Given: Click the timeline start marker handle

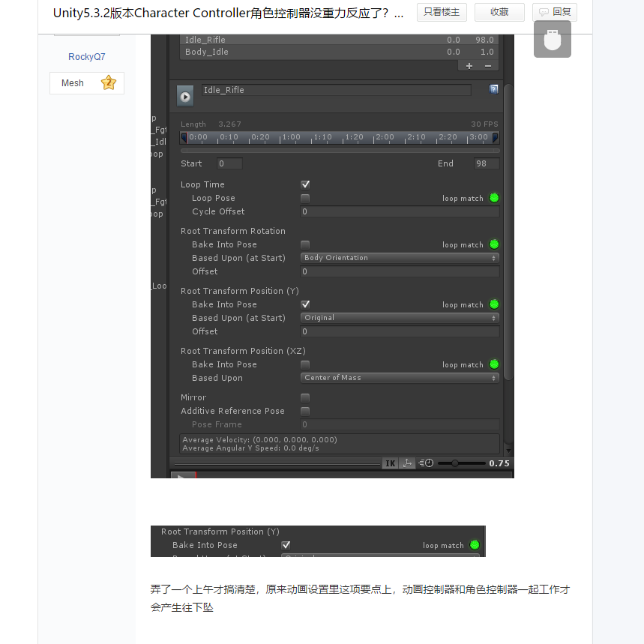Looking at the screenshot, I should (184, 138).
